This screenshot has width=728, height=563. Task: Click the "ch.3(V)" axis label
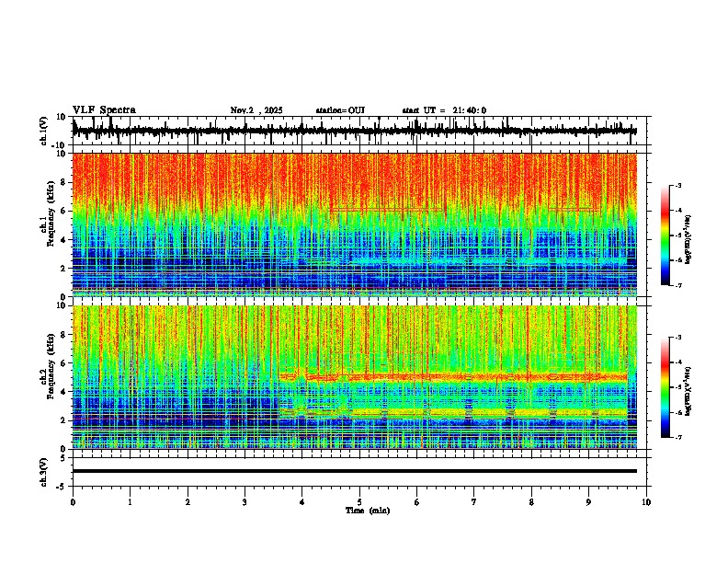pyautogui.click(x=43, y=472)
